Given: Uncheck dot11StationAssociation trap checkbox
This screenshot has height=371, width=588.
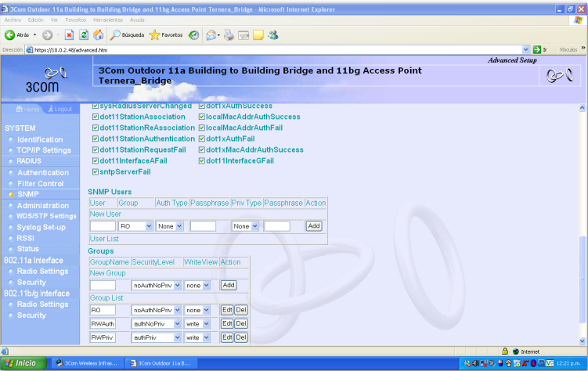Looking at the screenshot, I should pos(96,117).
